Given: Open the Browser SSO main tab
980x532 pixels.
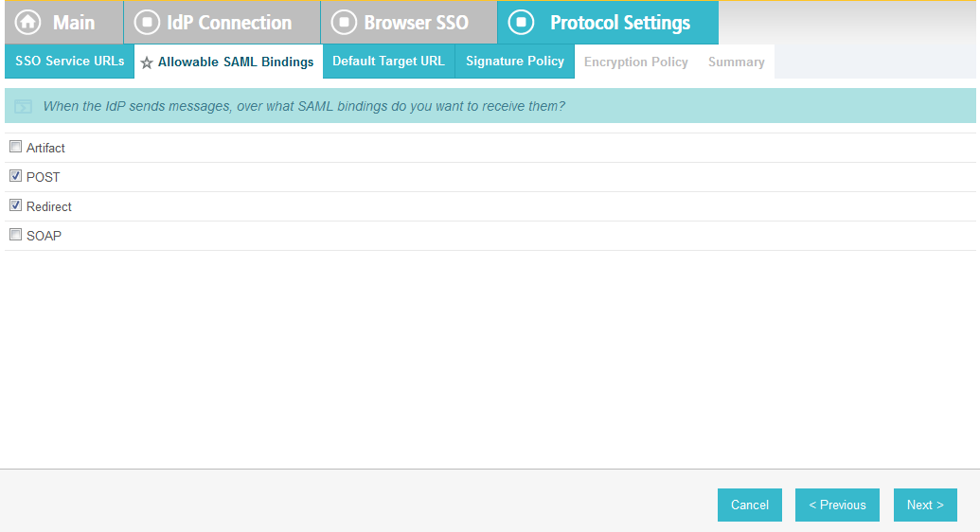Looking at the screenshot, I should pyautogui.click(x=409, y=23).
